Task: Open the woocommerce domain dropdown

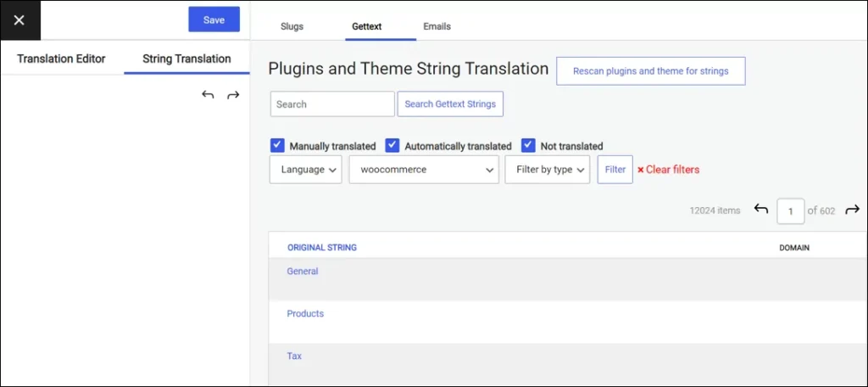Action: coord(424,170)
